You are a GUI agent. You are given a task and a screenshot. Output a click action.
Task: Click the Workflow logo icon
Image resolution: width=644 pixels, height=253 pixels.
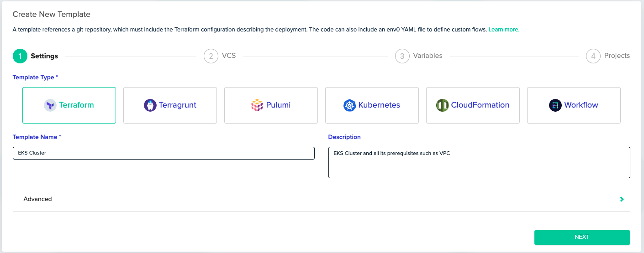(x=555, y=105)
